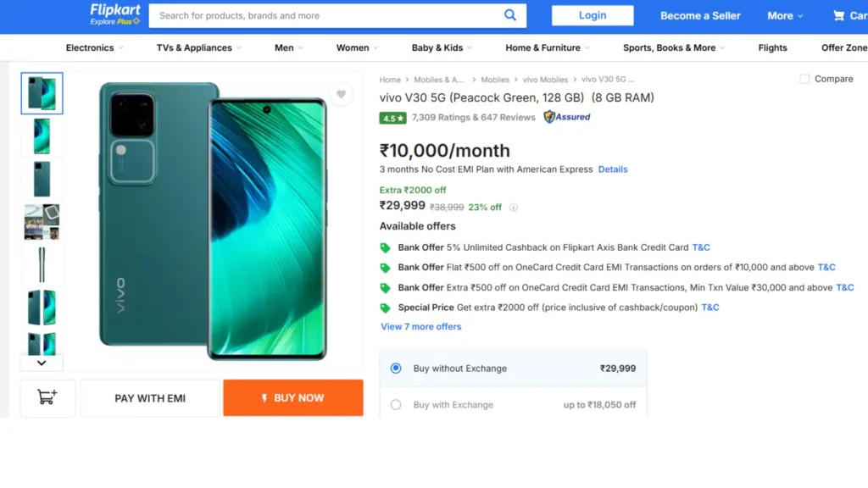Select Buy with Exchange option
The image size is (868, 488).
[396, 405]
